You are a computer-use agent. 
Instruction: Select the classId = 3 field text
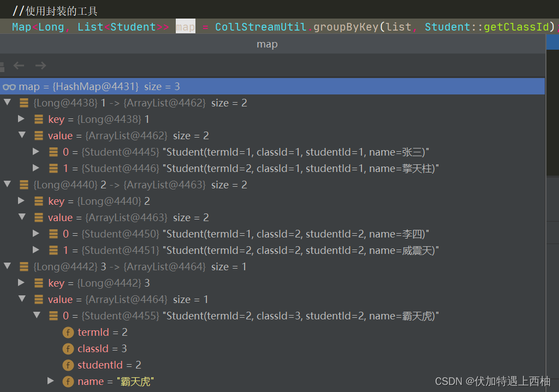tap(102, 349)
